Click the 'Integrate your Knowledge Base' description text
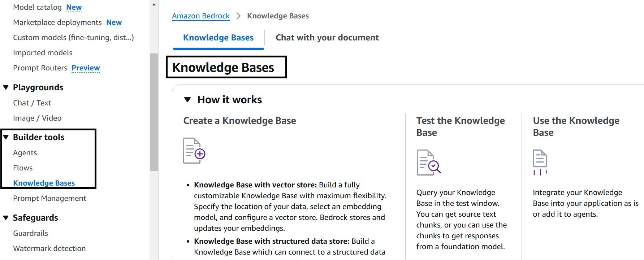The image size is (644, 260). [x=585, y=203]
